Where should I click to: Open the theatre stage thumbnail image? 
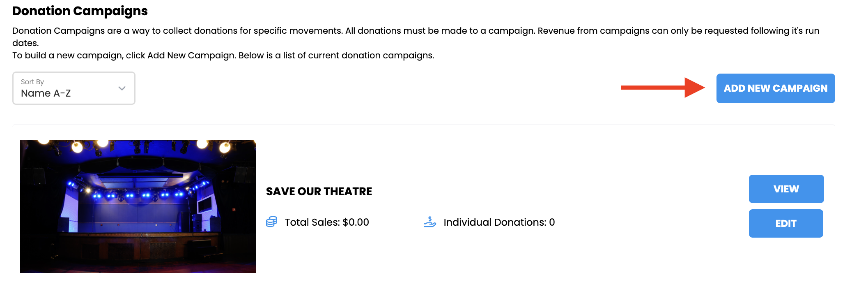138,206
